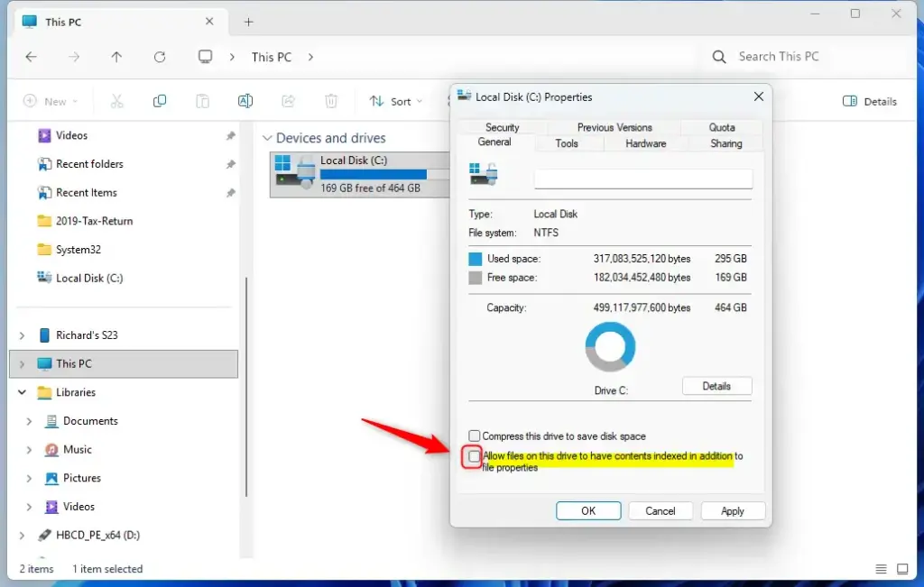This screenshot has width=924, height=587.
Task: Click the drive label text field
Action: point(642,179)
